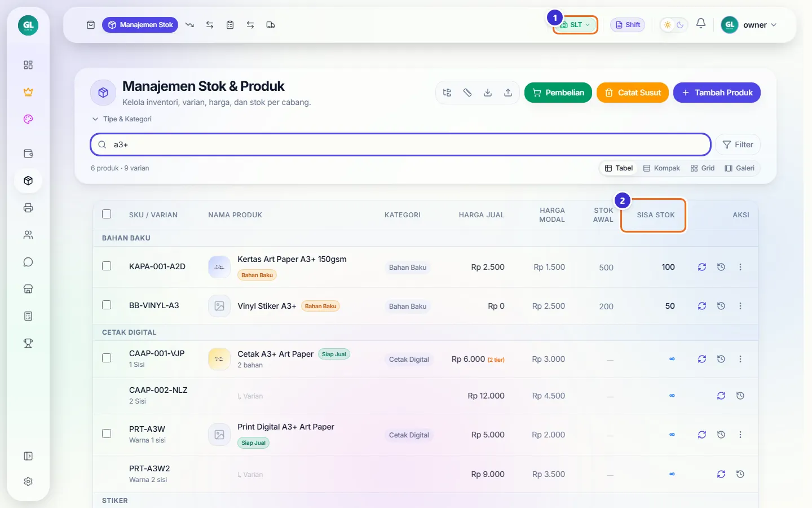Screen dimensions: 812x508
Task: Switch to Galeri view
Action: (740, 168)
